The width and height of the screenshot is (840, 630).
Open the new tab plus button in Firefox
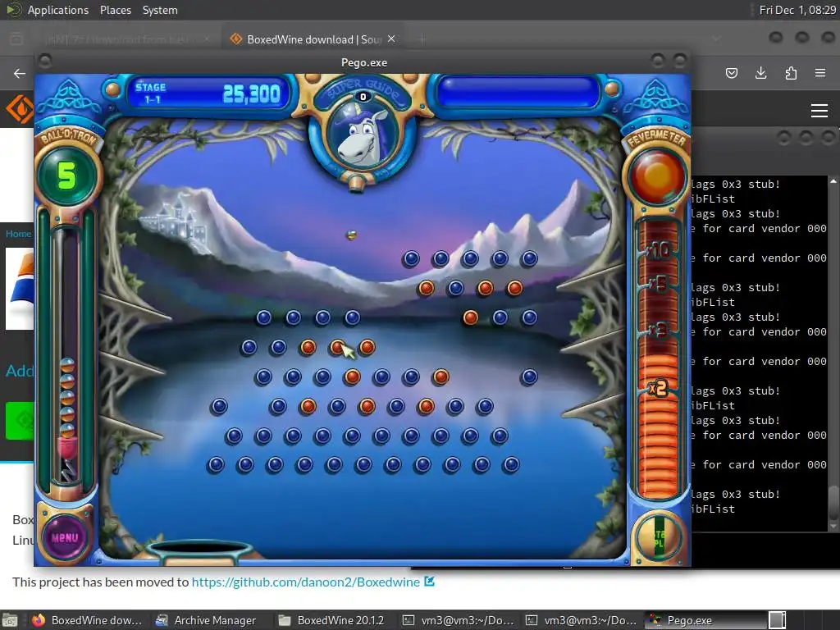(422, 39)
